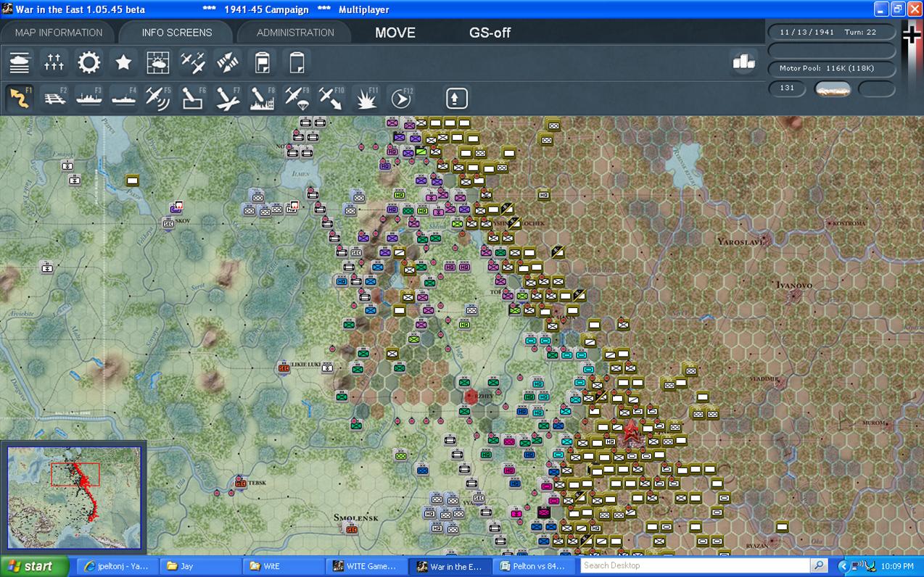Select the F5 air recon mode
Viewport: 924px width, 577px height.
pyautogui.click(x=158, y=98)
